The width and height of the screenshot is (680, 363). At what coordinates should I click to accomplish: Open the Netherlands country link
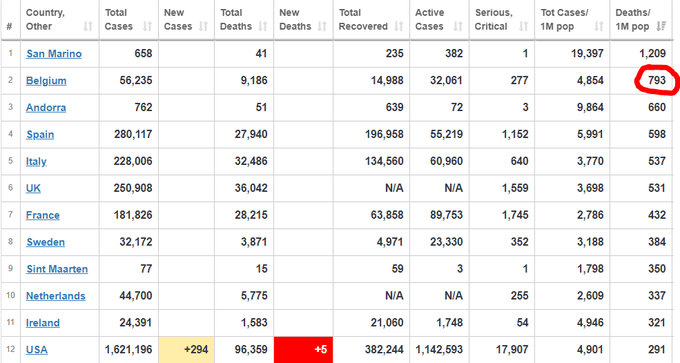[x=56, y=296]
